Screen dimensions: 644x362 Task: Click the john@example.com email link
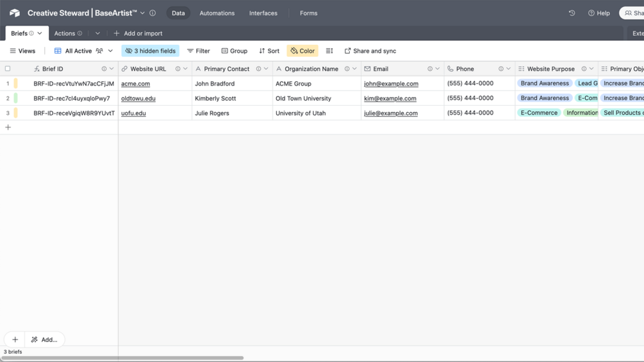coord(391,84)
